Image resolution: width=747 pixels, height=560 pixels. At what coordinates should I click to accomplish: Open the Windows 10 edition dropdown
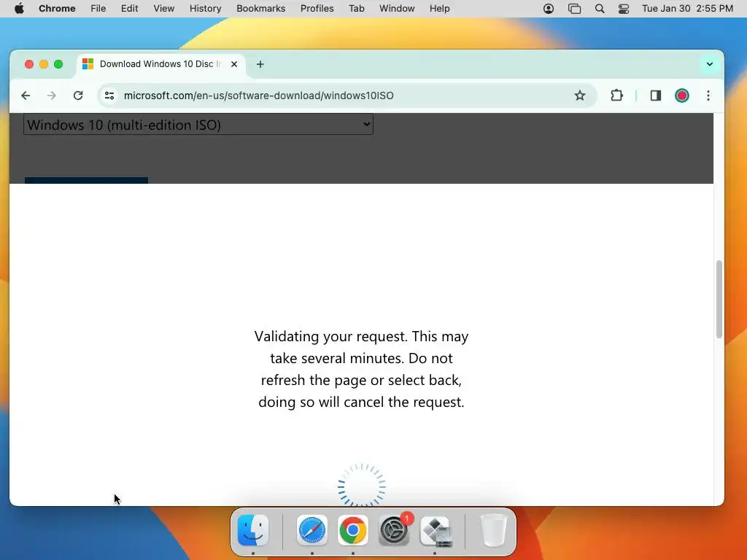coord(198,125)
